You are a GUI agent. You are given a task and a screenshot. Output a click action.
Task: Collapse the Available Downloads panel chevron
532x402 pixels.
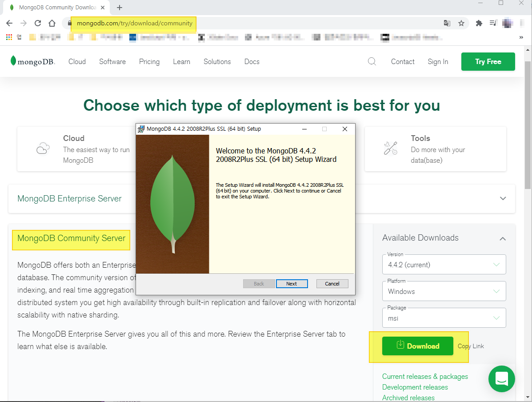click(503, 238)
